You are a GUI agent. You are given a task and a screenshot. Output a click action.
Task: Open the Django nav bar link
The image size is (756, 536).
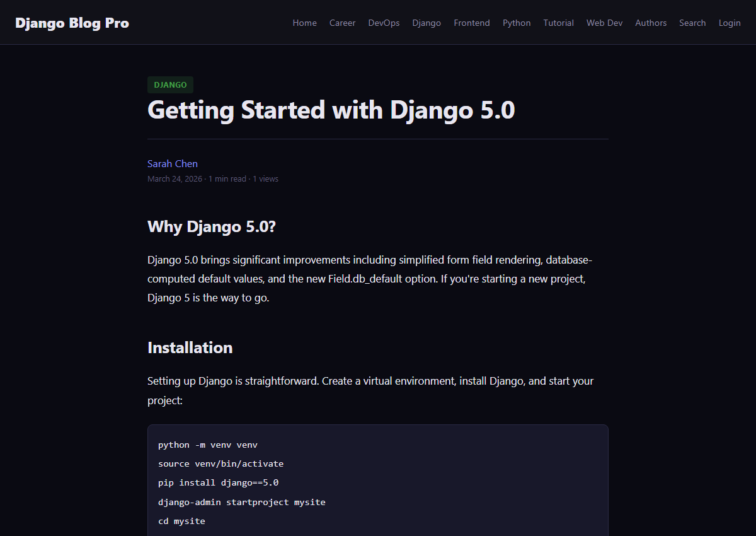[x=427, y=23]
